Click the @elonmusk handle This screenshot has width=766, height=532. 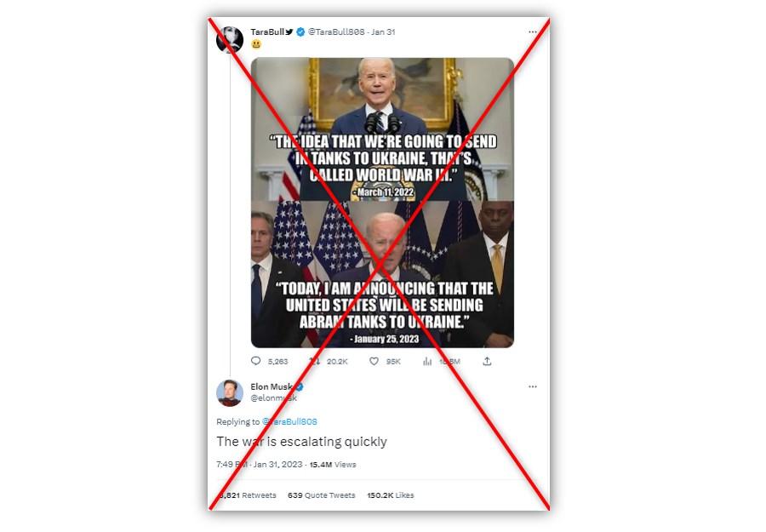tap(273, 398)
